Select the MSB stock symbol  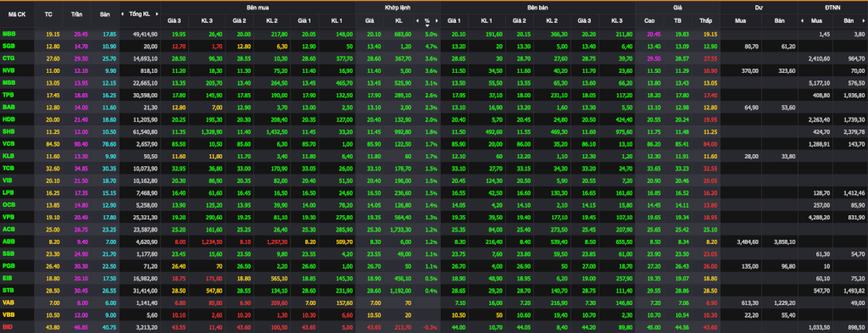[8, 82]
